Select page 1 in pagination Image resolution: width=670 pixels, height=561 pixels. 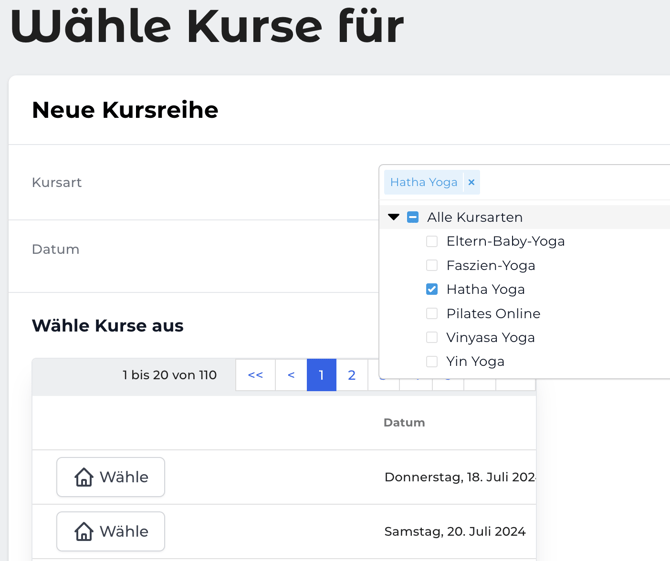321,375
